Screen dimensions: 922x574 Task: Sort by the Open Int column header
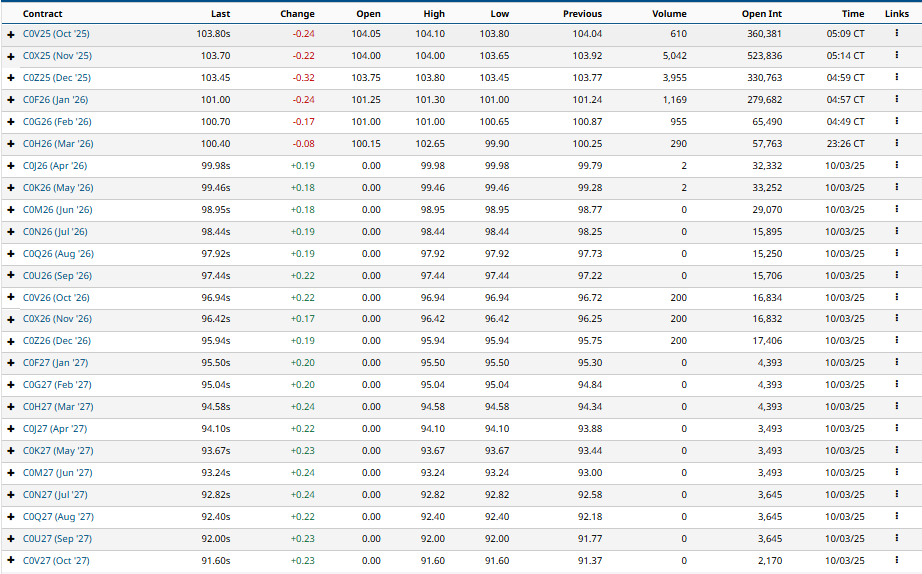[x=761, y=14]
